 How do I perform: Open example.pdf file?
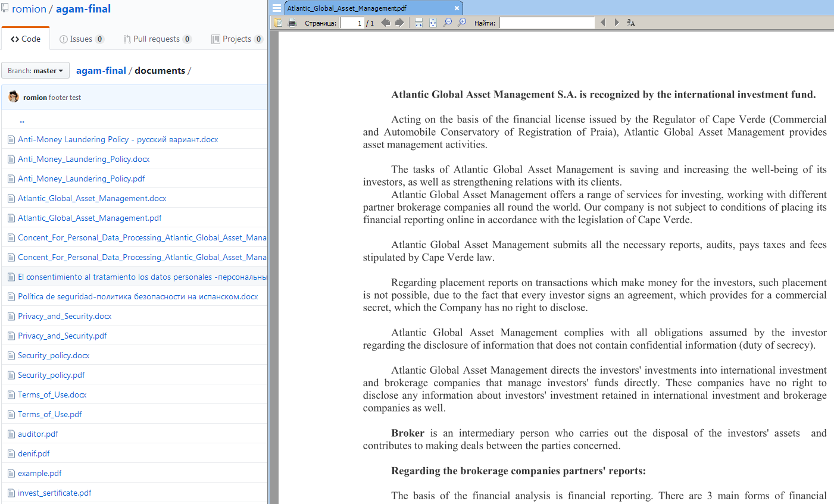tap(40, 473)
